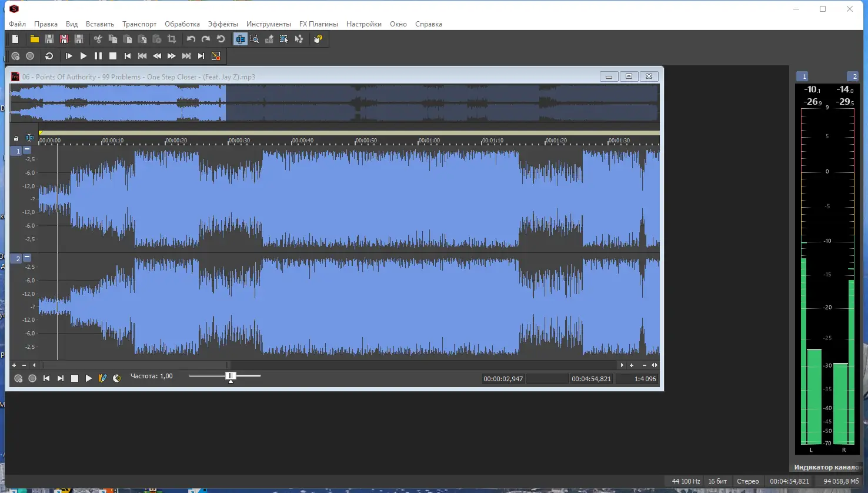Open the Файл menu
The width and height of the screenshot is (868, 493).
pyautogui.click(x=18, y=24)
